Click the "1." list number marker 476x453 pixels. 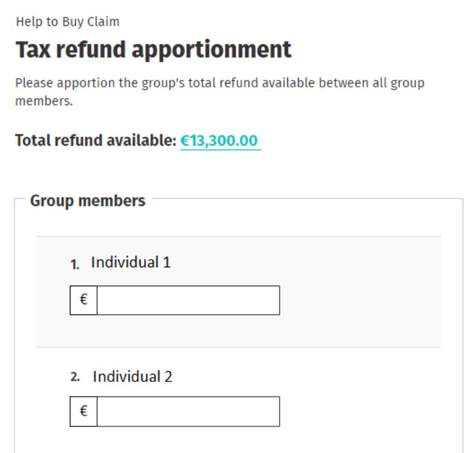(x=75, y=264)
